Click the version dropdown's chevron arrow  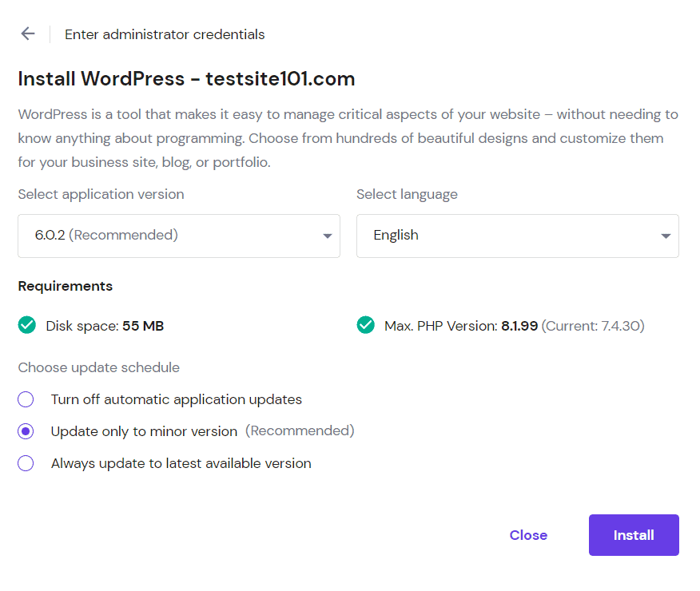click(x=327, y=236)
